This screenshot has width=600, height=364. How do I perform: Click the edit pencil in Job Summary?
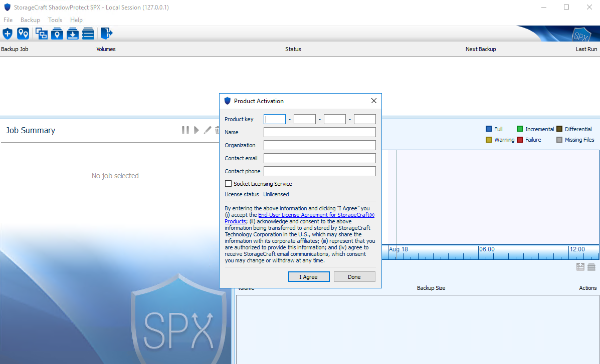(x=207, y=130)
